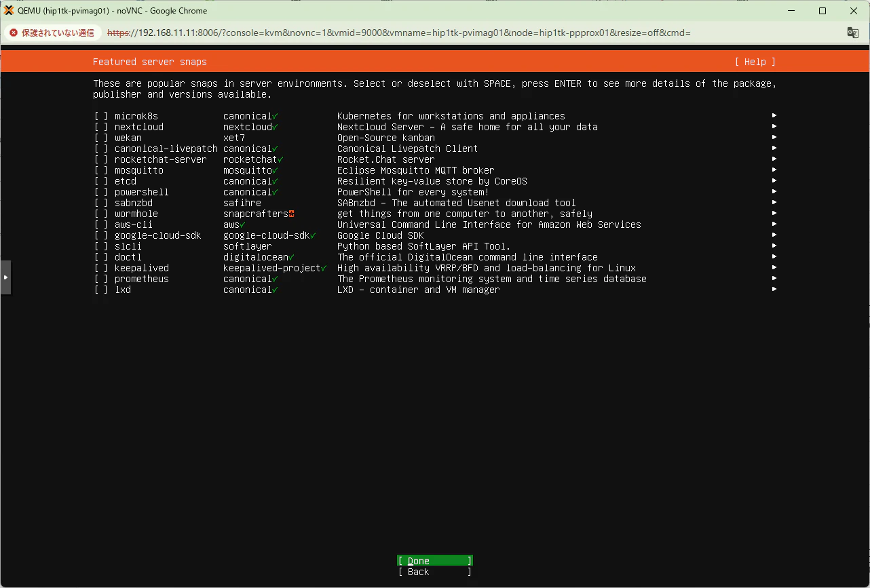
Task: Click the 'Kubernetes for workstations and appliances' description
Action: click(x=451, y=116)
